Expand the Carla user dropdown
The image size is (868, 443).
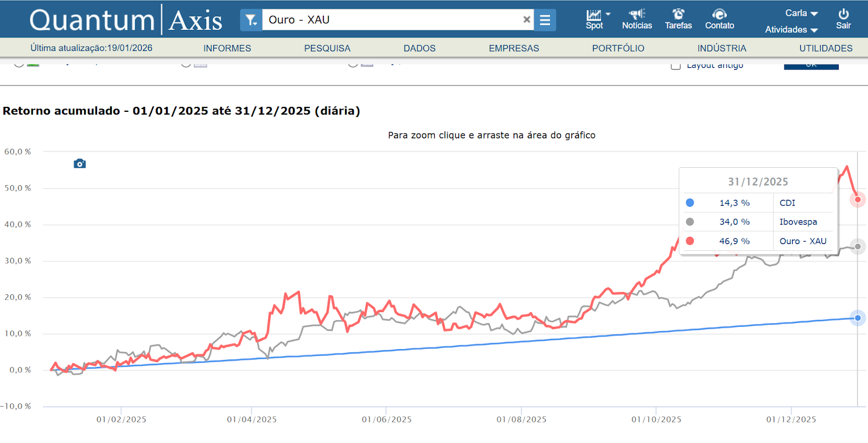pos(801,13)
